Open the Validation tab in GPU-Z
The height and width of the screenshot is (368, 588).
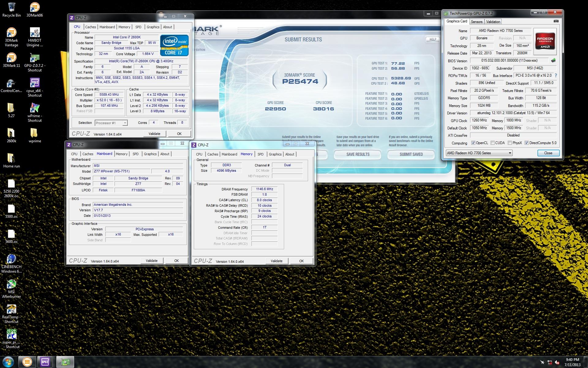[493, 22]
